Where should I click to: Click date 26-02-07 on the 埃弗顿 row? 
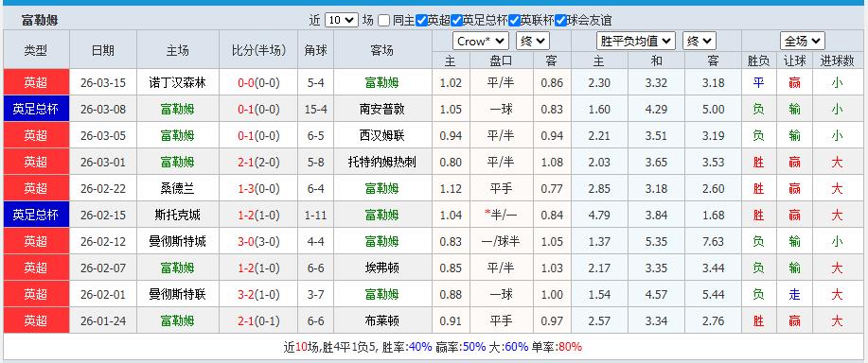point(103,268)
